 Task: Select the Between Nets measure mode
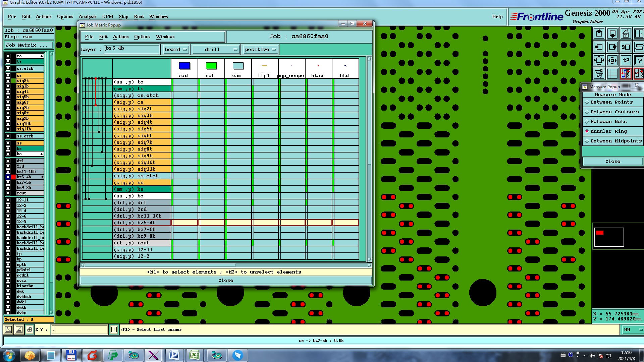coord(608,122)
